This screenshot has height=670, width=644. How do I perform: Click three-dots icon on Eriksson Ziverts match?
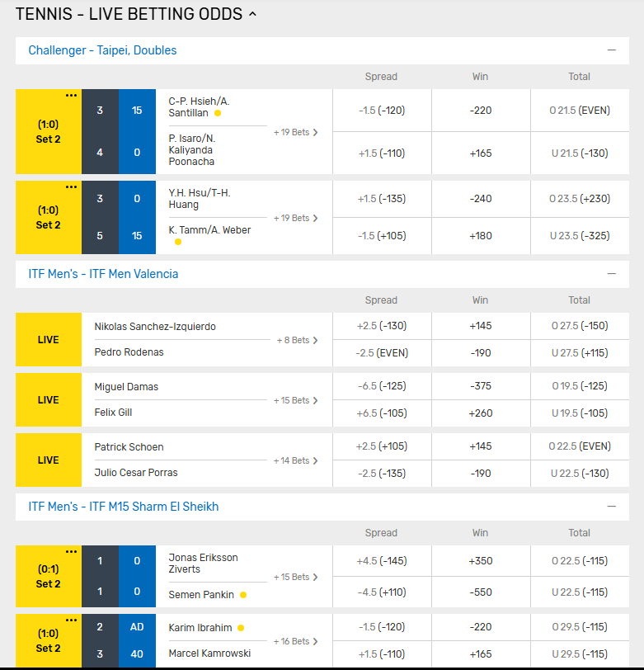72,552
